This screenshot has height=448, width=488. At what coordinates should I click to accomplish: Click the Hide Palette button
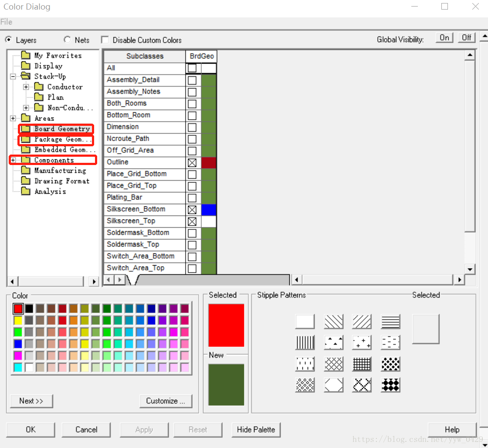256,430
